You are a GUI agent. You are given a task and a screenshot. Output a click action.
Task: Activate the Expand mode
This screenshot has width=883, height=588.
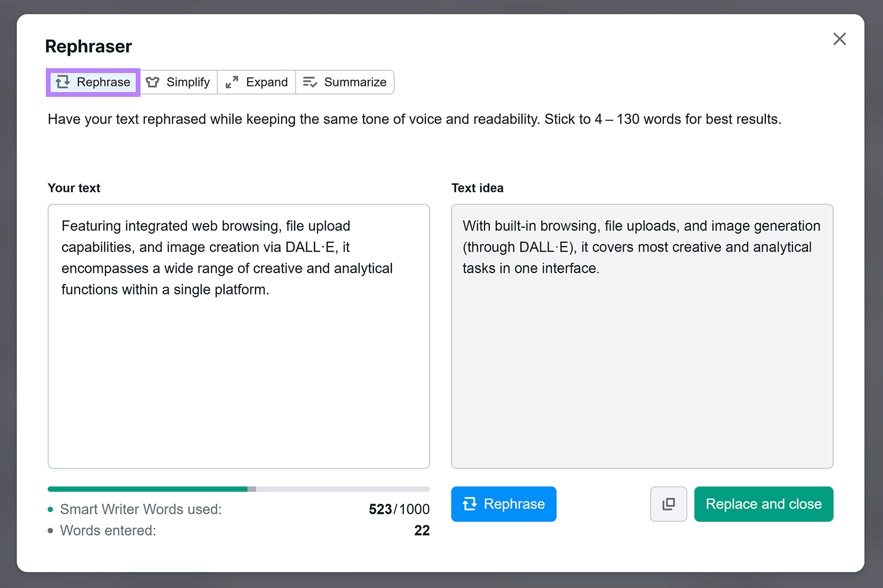coord(256,82)
